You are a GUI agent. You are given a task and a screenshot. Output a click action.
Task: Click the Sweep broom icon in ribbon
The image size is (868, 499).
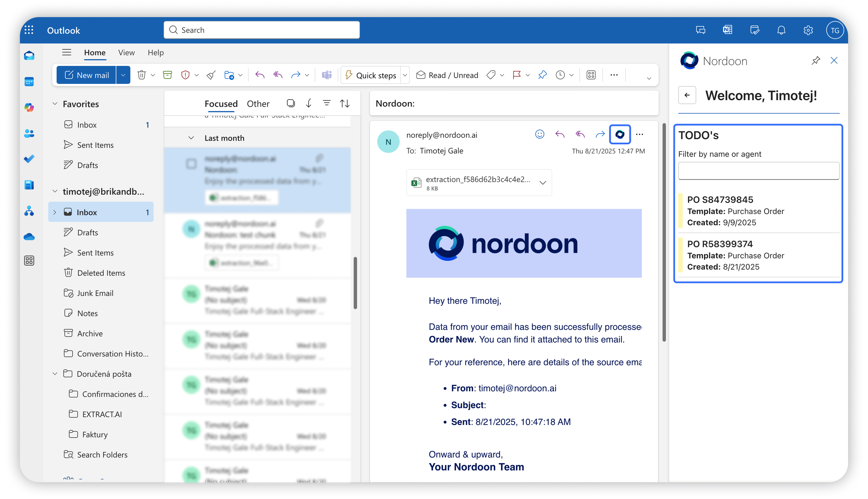pos(211,75)
